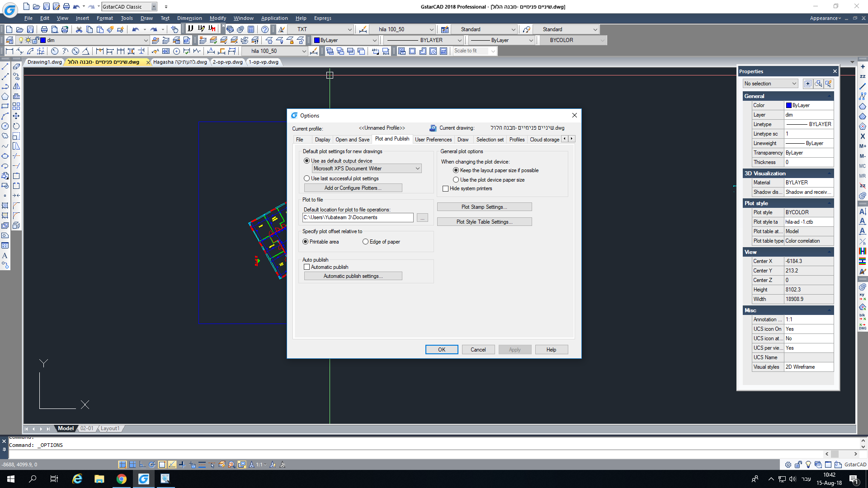The width and height of the screenshot is (868, 488).
Task: Click the 'Add or Configure Plotters...' button
Action: point(353,188)
